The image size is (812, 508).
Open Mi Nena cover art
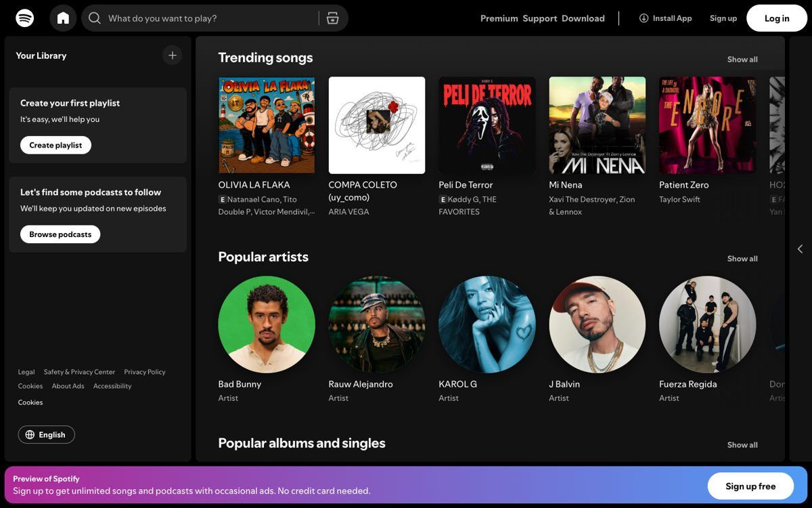(x=597, y=125)
